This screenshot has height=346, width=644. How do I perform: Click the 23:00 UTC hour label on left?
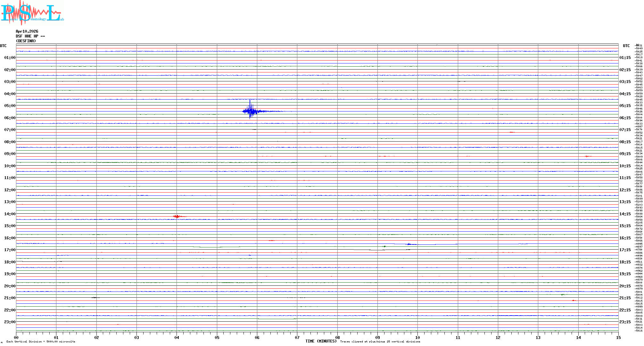point(10,322)
